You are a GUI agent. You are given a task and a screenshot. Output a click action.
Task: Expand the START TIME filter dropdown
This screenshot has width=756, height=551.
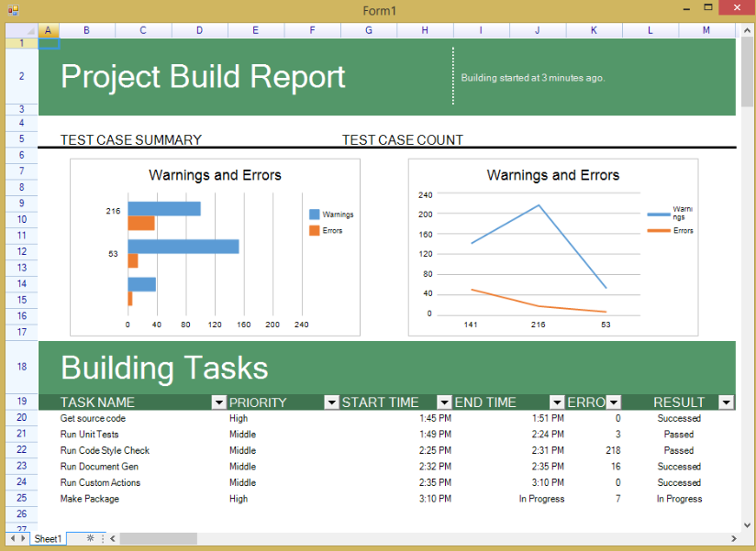(x=444, y=402)
